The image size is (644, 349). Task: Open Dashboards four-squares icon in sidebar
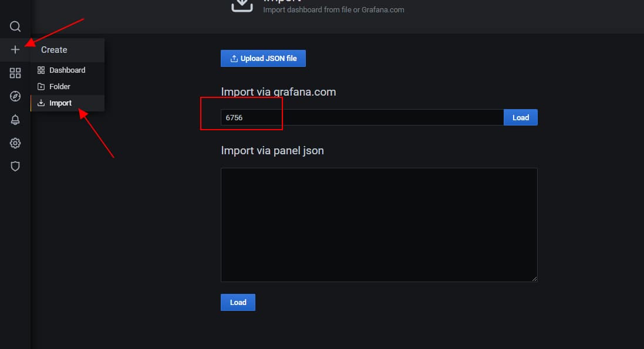click(x=15, y=73)
